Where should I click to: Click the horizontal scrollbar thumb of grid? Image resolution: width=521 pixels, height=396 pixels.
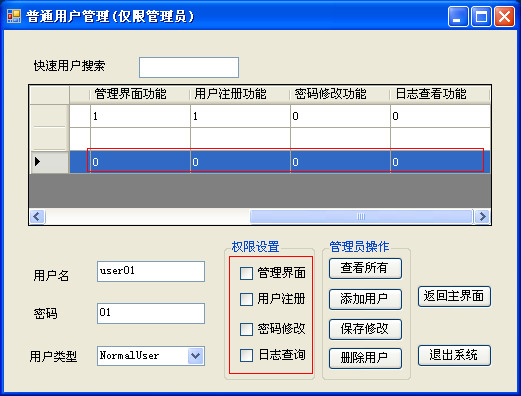(x=361, y=217)
